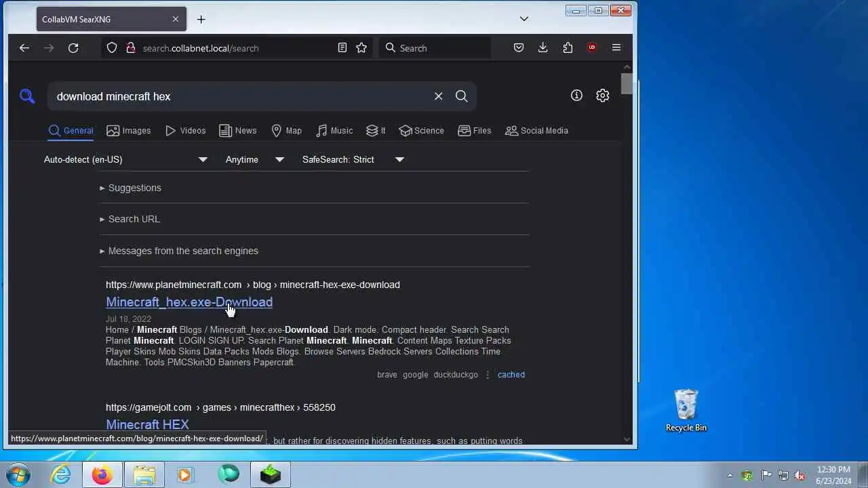868x488 pixels.
Task: Switch to the News tab
Action: click(x=238, y=131)
